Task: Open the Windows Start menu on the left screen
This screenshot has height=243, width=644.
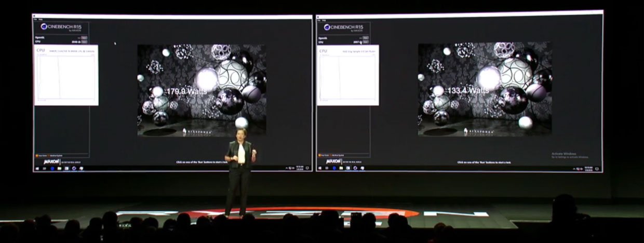Action: pos(37,168)
